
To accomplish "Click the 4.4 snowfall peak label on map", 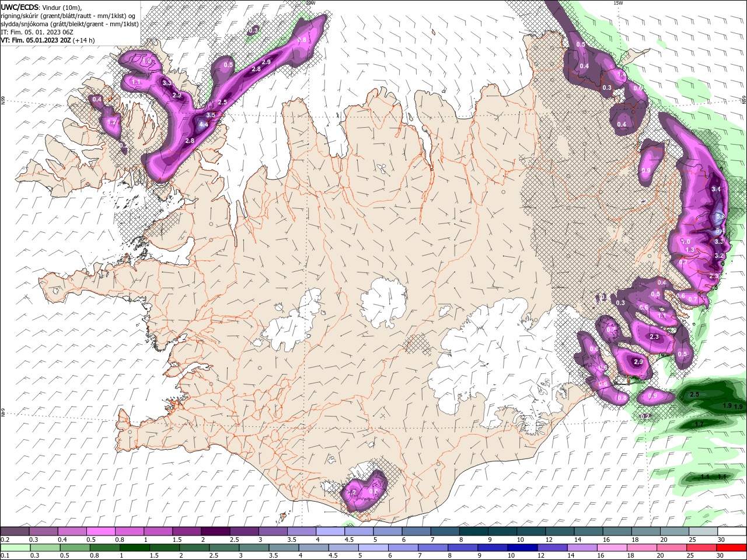I will pyautogui.click(x=204, y=124).
